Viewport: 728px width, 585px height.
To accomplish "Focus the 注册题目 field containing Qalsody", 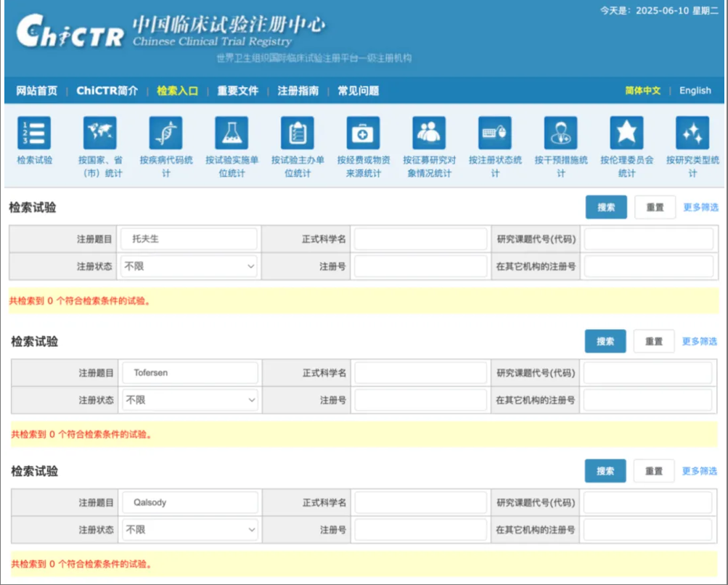I will coord(190,502).
